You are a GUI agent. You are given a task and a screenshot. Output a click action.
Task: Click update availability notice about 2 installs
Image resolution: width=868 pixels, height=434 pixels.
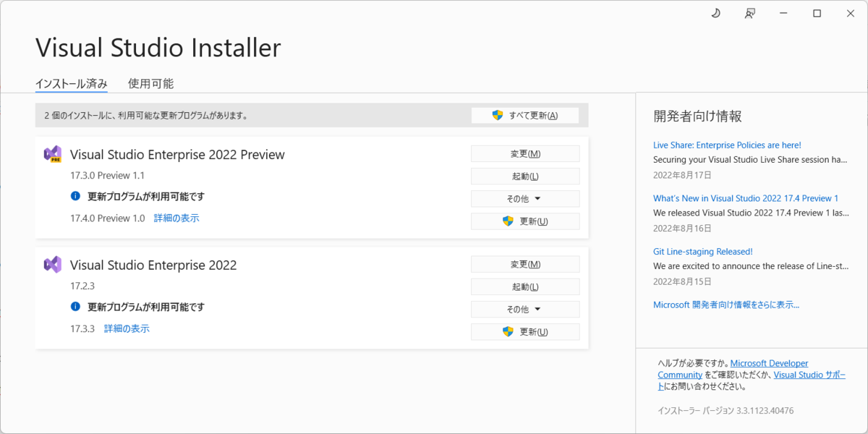(146, 115)
